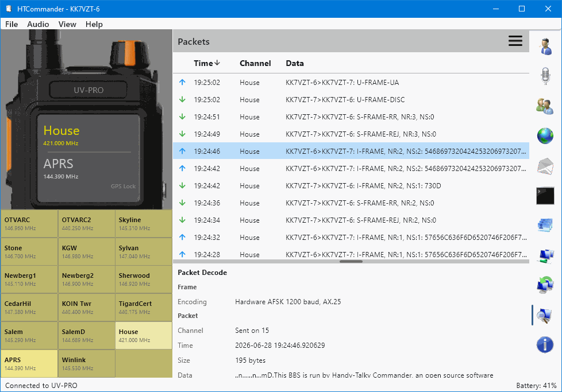Open the microphone voice tab icon
Viewport: 562px width, 392px height.
(545, 76)
